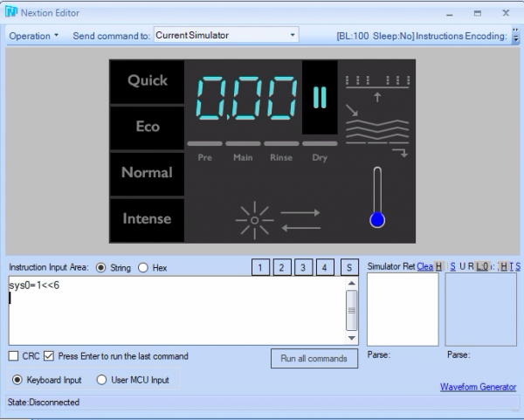Select String input mode
This screenshot has height=420, width=524.
pyautogui.click(x=100, y=268)
